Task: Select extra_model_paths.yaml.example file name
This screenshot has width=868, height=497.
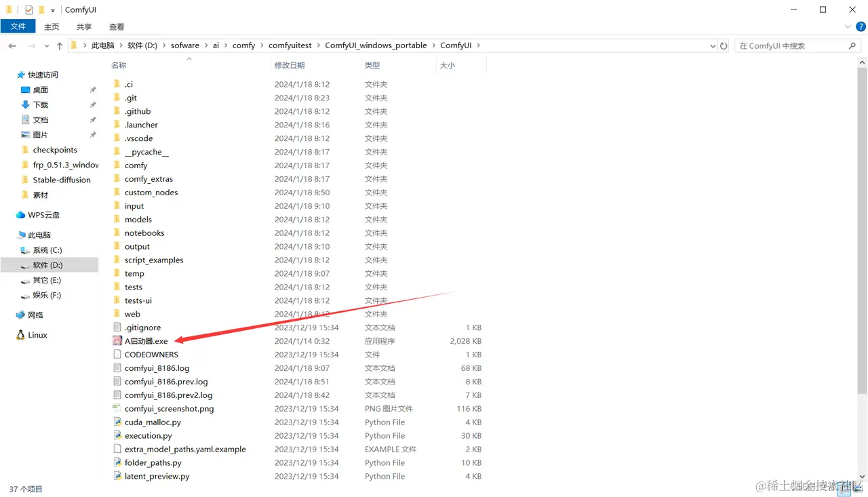Action: point(185,450)
